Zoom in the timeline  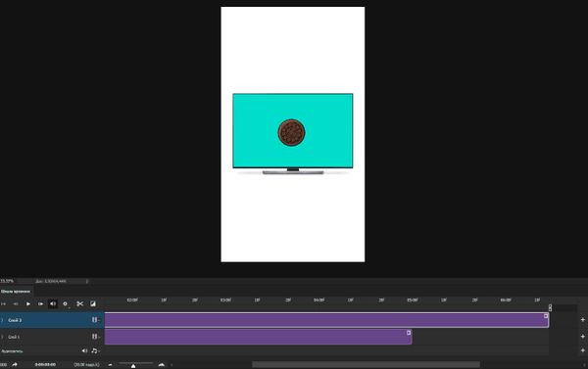pyautogui.click(x=162, y=364)
